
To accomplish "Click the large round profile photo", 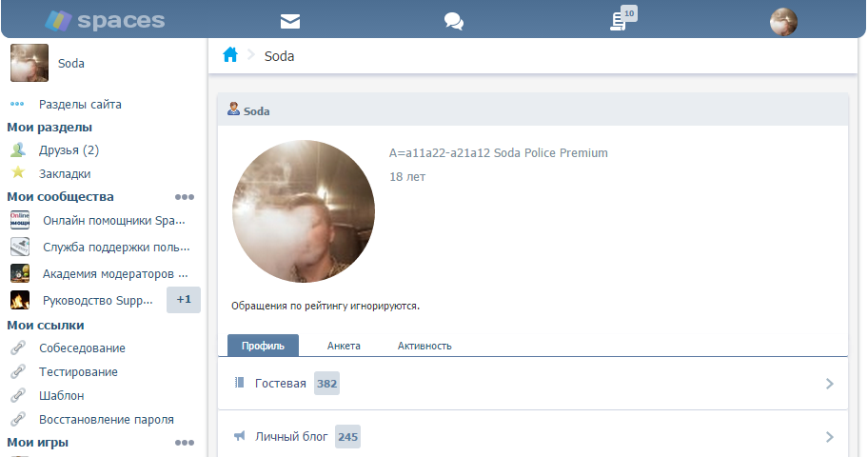I will (x=304, y=211).
